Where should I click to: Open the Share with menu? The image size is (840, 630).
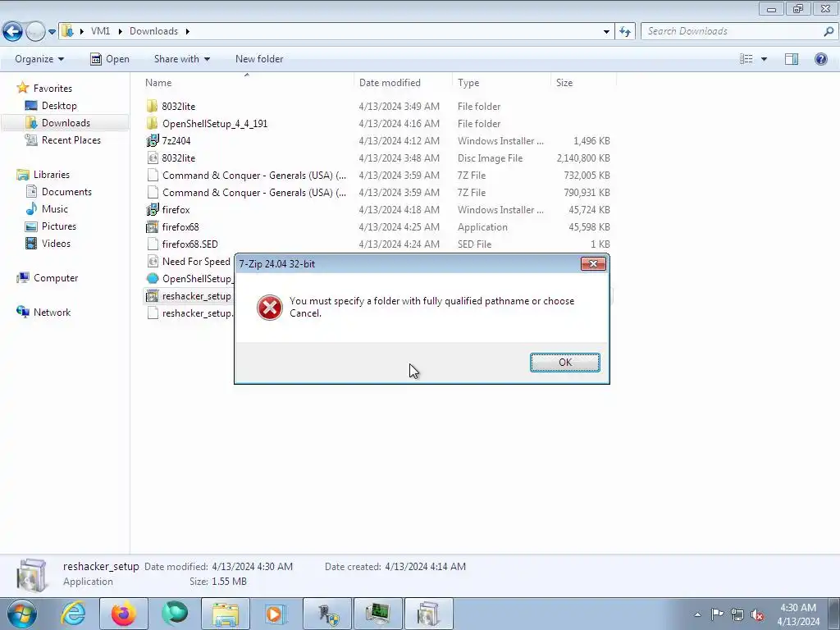pyautogui.click(x=181, y=59)
